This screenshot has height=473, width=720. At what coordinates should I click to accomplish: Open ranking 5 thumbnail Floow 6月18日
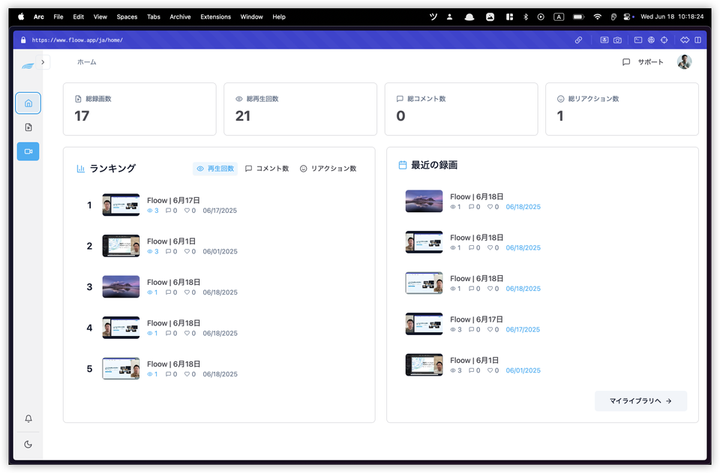click(x=121, y=368)
